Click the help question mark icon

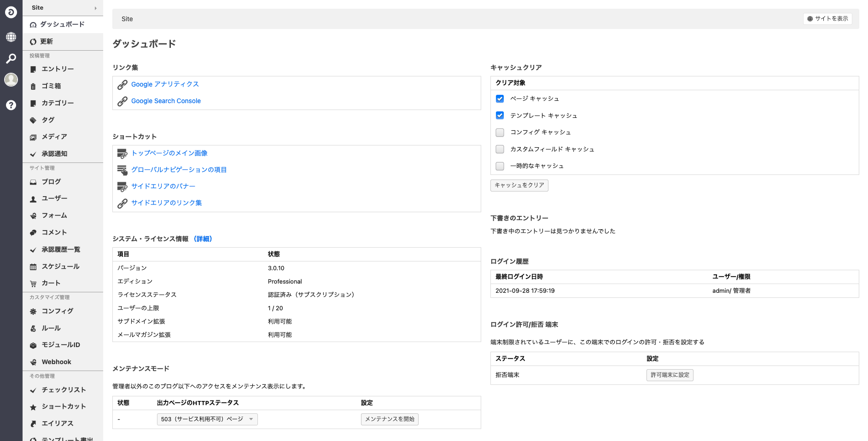pos(11,105)
